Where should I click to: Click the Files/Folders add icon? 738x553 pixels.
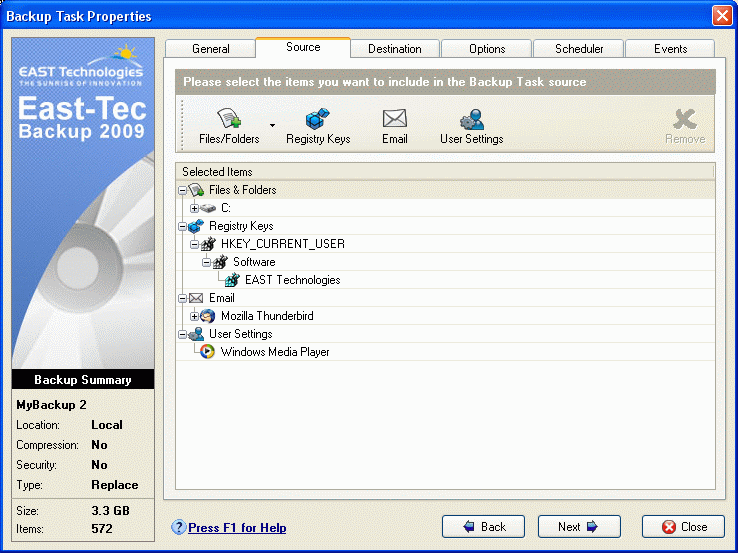click(x=229, y=118)
